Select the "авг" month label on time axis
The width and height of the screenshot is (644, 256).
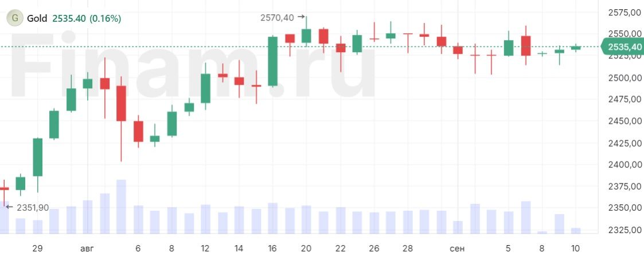pyautogui.click(x=87, y=249)
